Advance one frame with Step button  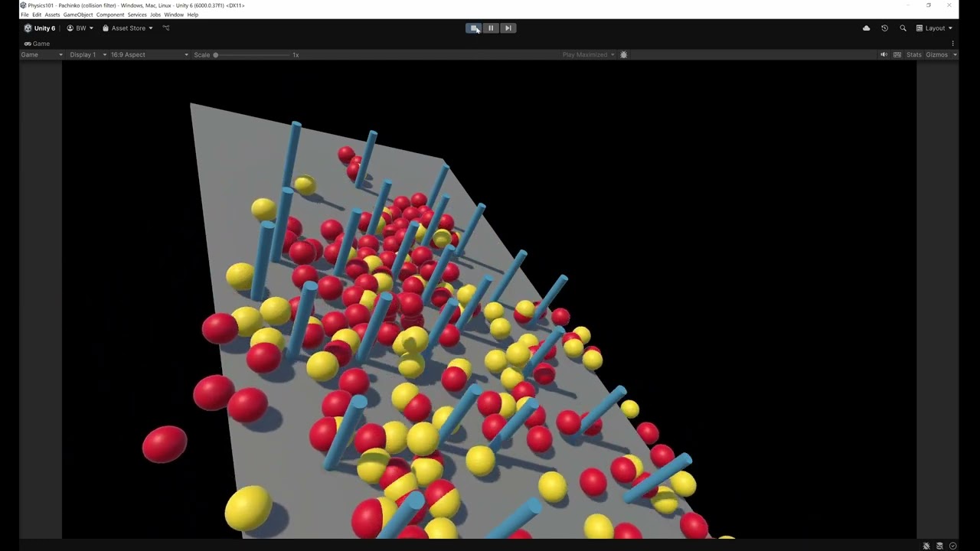tap(508, 28)
